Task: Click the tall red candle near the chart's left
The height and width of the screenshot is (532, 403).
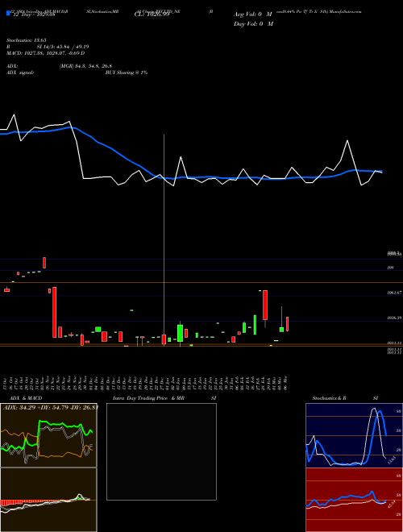Action: [x=55, y=312]
